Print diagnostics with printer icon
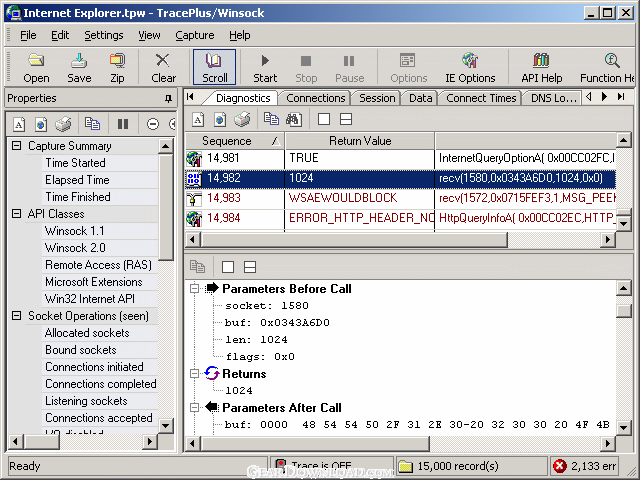Viewport: 640px width, 480px height. [x=242, y=120]
